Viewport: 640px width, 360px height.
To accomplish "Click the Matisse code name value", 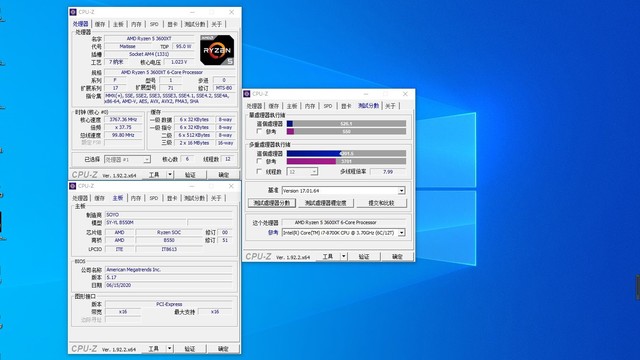I will coord(127,47).
